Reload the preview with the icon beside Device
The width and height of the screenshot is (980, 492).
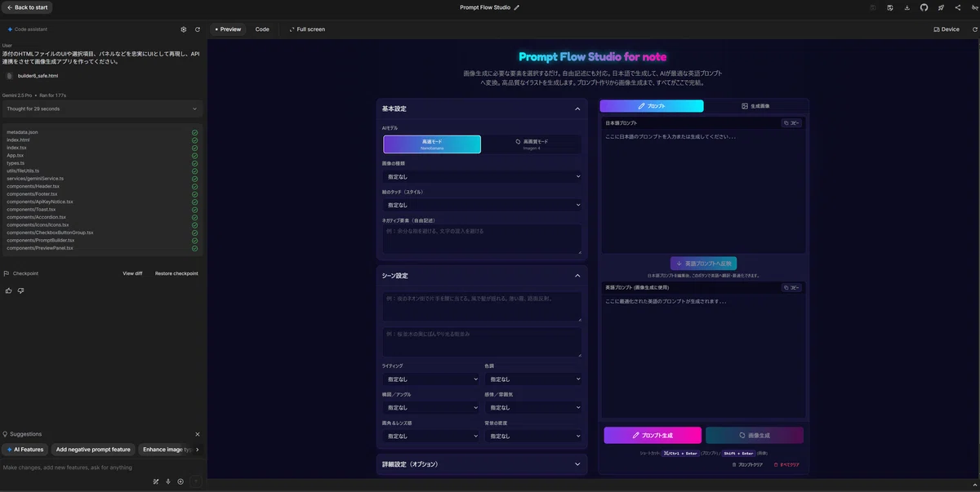click(x=974, y=29)
